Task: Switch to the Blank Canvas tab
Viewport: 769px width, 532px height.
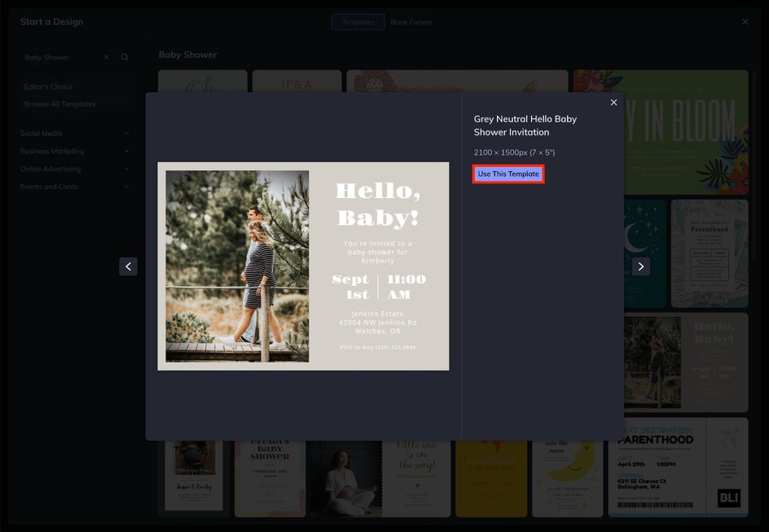Action: (411, 22)
